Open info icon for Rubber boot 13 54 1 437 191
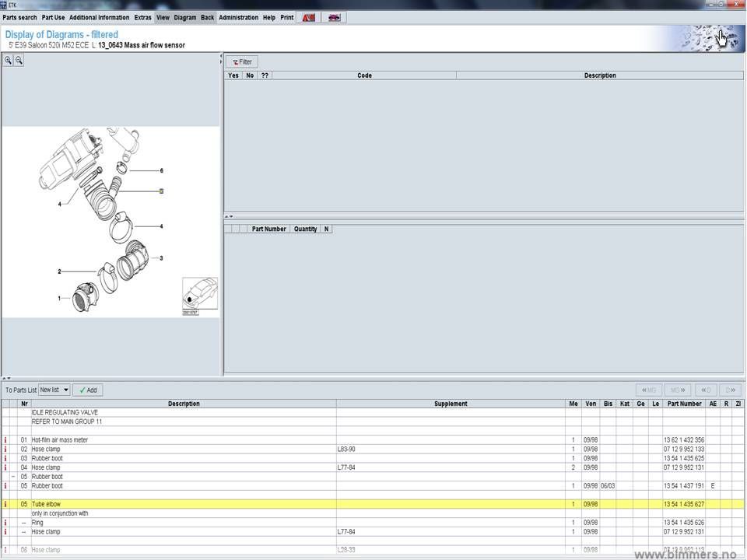This screenshot has height=560, width=747. 5,485
